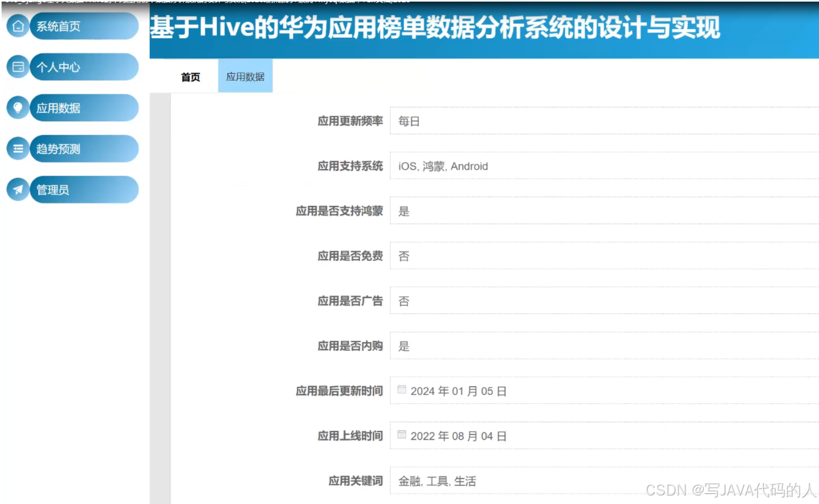Click the paper plane icon beside 管理员
Screen dimensions: 819x504
coord(18,189)
